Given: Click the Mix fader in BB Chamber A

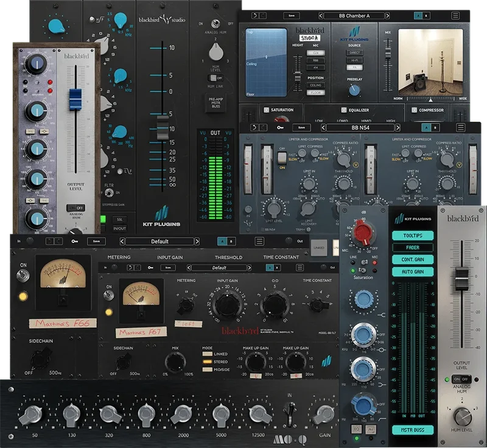Looking at the screenshot, I should pos(388,54).
